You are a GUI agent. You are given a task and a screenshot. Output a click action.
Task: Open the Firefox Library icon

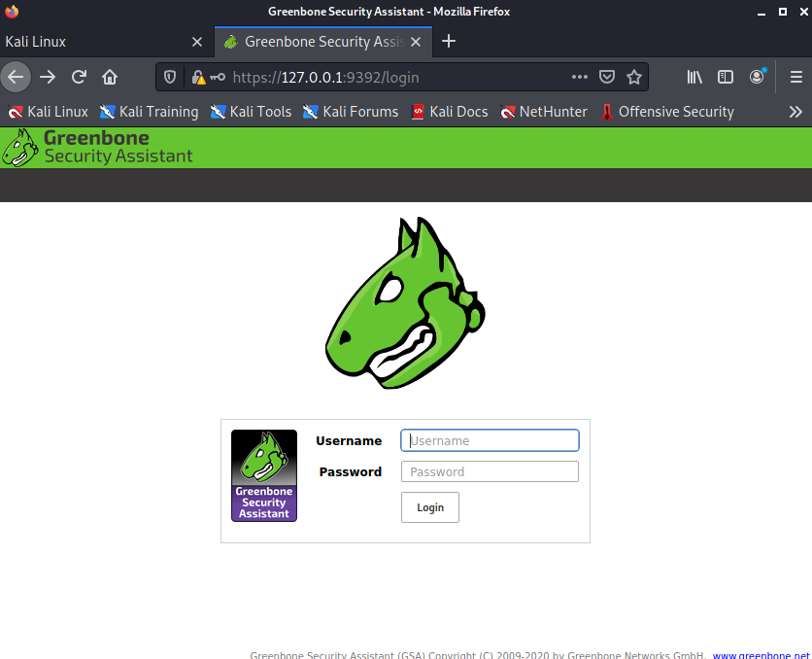tap(694, 77)
